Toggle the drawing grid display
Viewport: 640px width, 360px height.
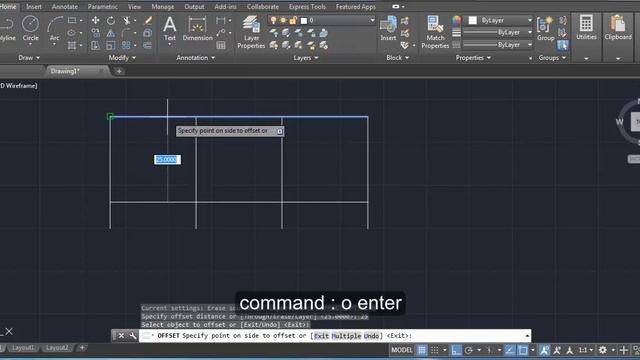click(422, 350)
